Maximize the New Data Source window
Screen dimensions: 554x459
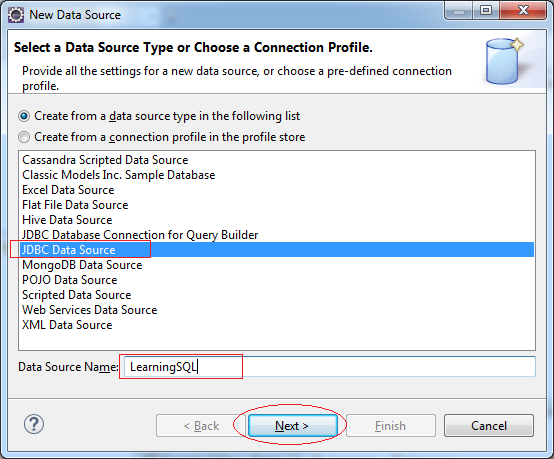click(x=486, y=11)
